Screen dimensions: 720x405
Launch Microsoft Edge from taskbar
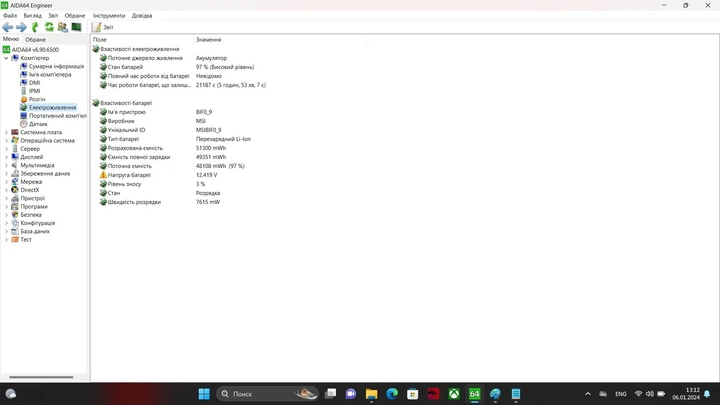tap(392, 394)
